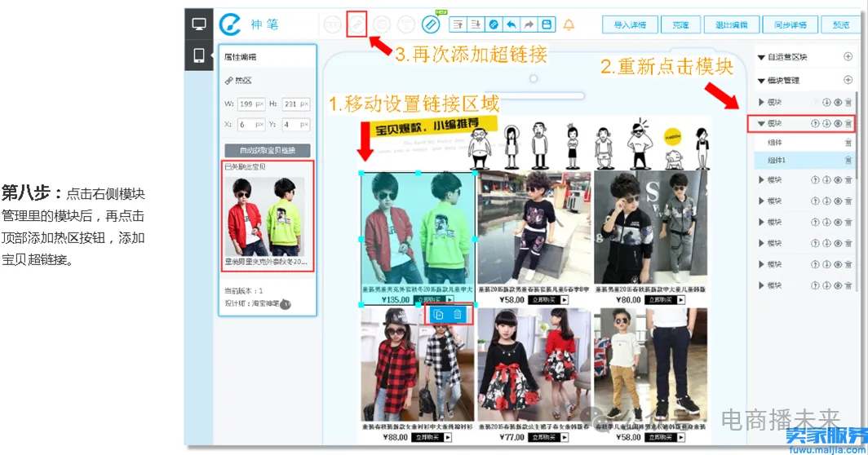Duplicate the selected hotspot with copy icon
This screenshot has height=455, width=868.
click(438, 315)
